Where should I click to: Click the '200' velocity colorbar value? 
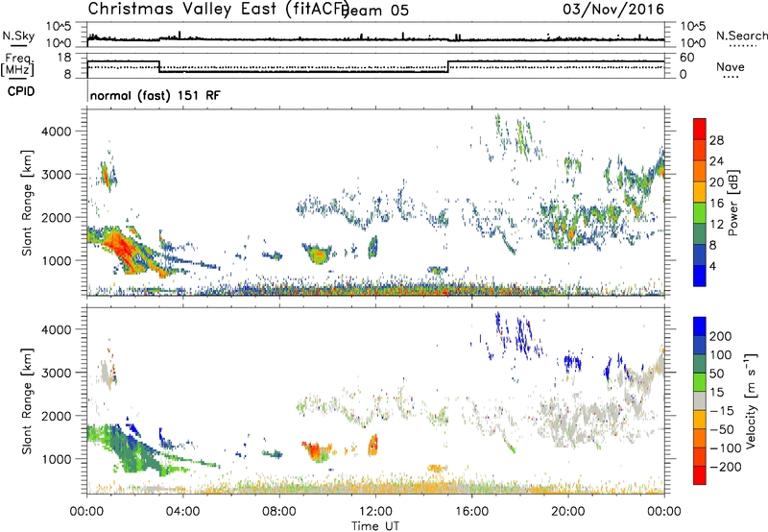[721, 336]
